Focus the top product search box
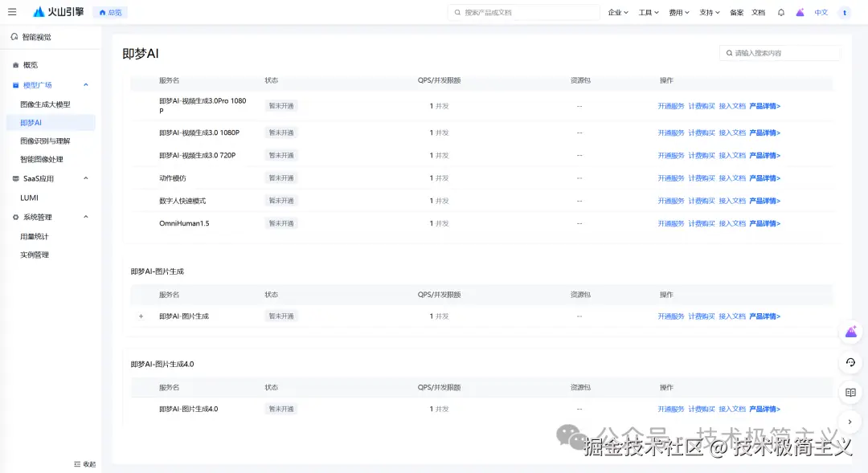 [524, 12]
